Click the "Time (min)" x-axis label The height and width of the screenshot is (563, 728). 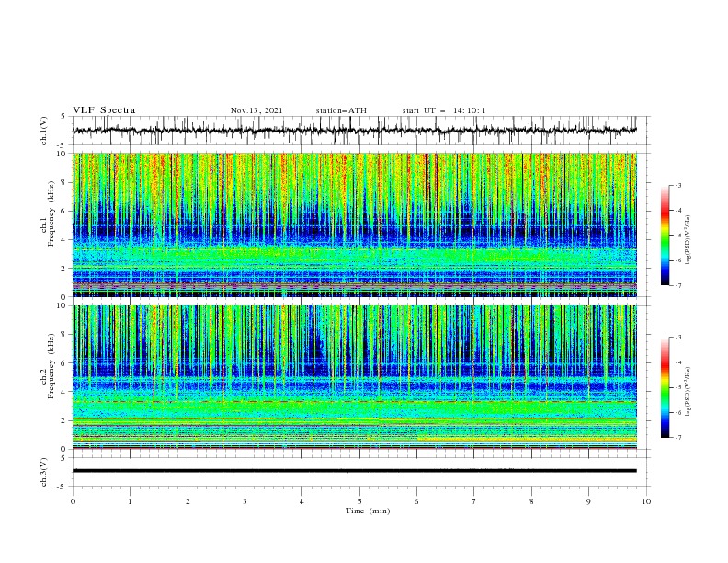[368, 511]
